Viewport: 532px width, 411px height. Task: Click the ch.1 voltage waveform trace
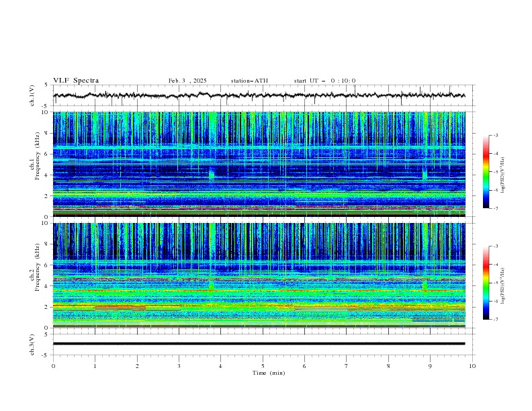(x=259, y=95)
